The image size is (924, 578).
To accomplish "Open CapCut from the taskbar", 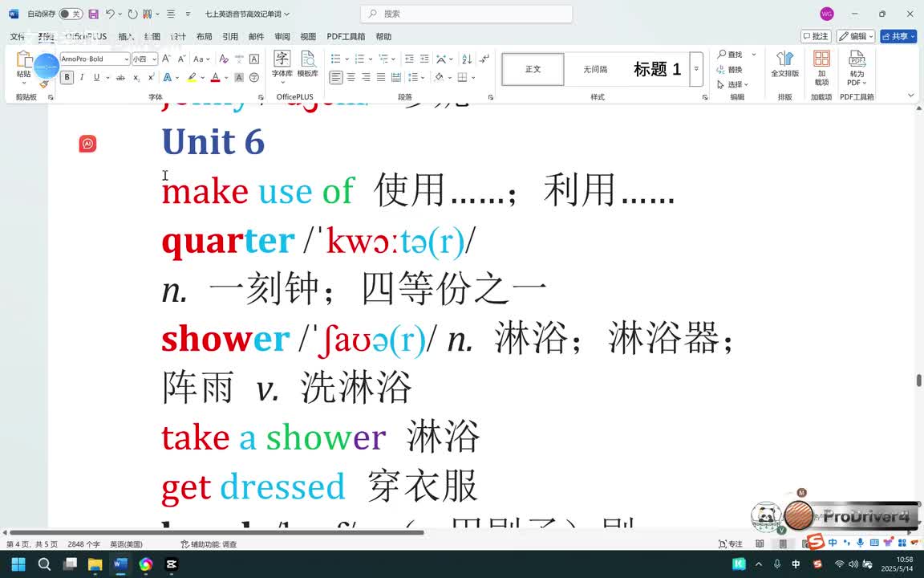I will [x=172, y=564].
